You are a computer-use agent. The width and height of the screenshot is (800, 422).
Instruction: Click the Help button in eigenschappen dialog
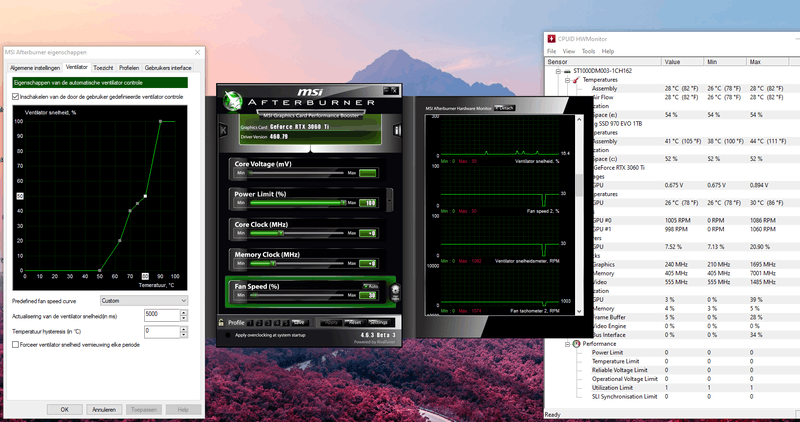coord(184,409)
